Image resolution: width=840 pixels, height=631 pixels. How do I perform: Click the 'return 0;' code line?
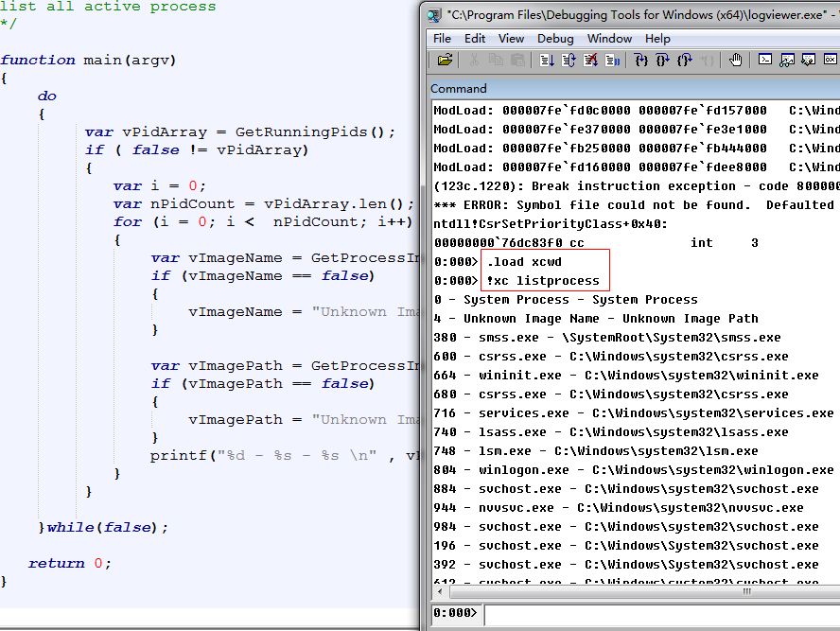[70, 564]
